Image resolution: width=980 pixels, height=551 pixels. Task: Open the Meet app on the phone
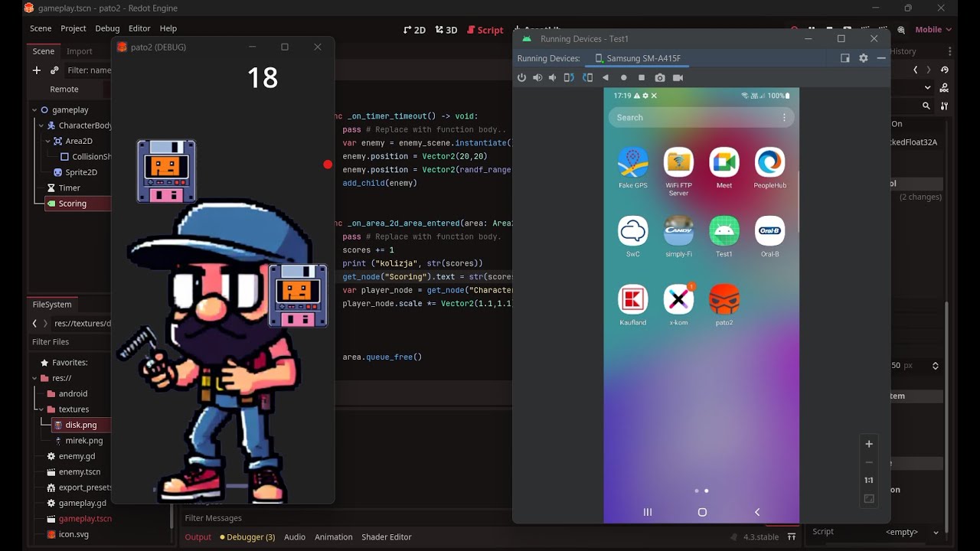pos(724,168)
